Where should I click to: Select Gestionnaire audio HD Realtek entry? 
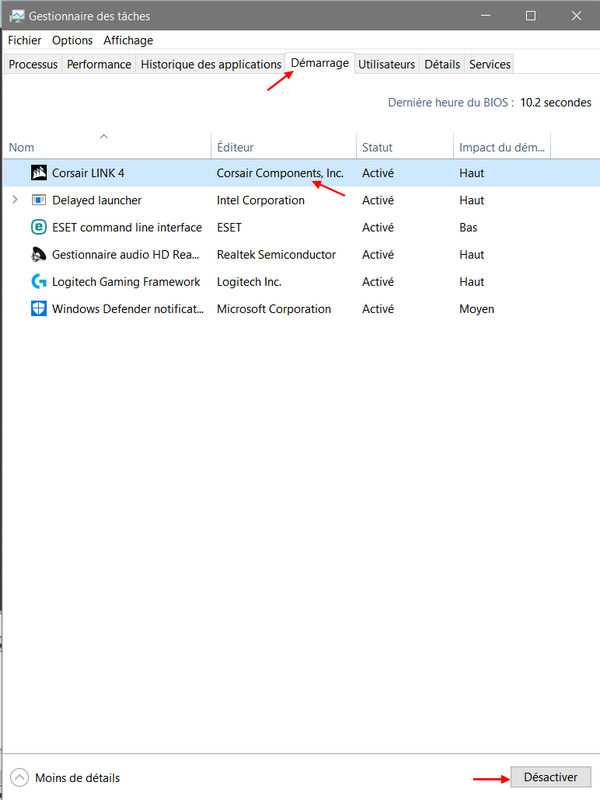[x=126, y=254]
